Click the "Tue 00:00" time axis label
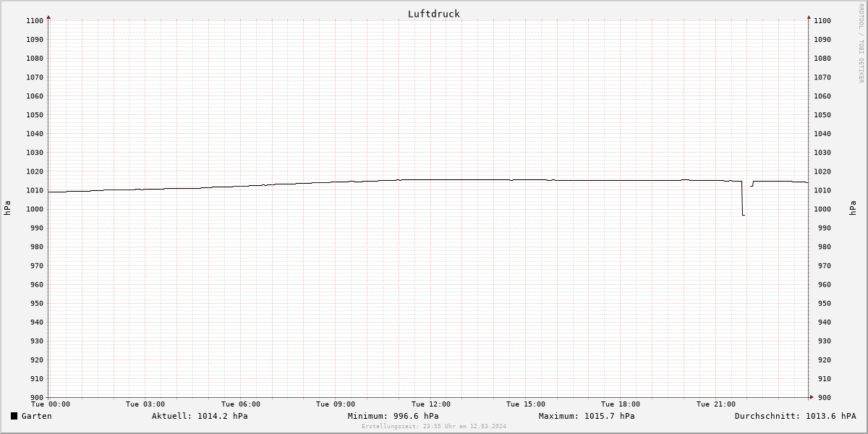This screenshot has width=868, height=434. [51, 404]
